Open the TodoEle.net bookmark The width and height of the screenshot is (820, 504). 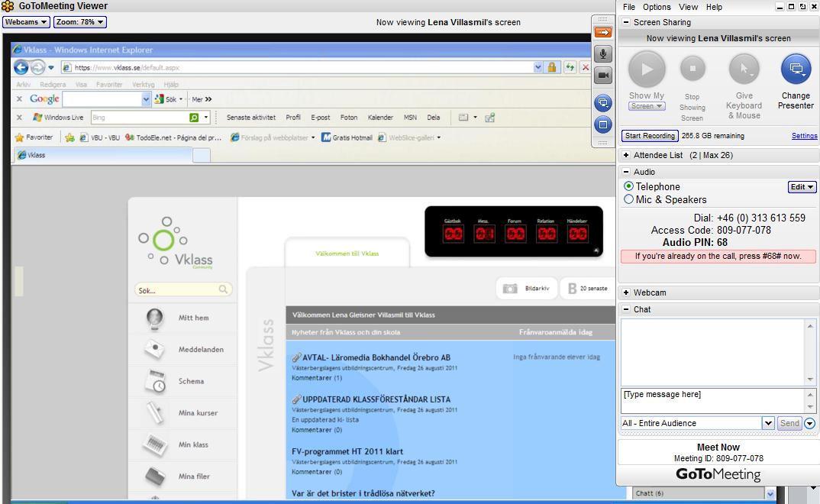pyautogui.click(x=173, y=137)
